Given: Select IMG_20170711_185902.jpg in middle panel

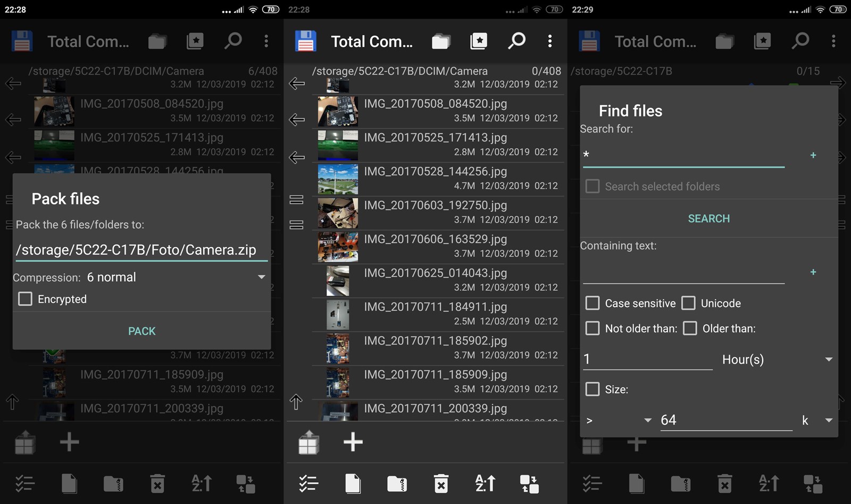Looking at the screenshot, I should click(x=438, y=348).
